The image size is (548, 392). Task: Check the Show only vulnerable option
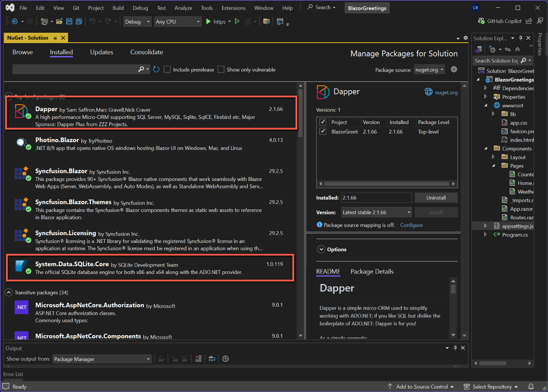click(221, 69)
